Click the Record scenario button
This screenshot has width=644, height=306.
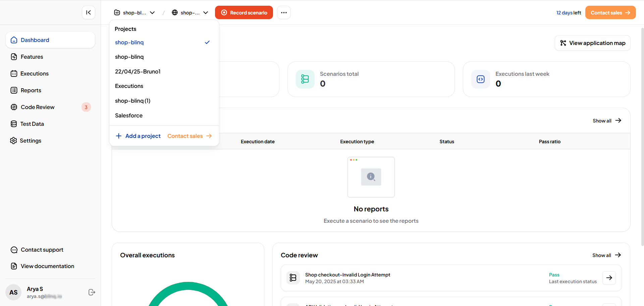(x=244, y=12)
